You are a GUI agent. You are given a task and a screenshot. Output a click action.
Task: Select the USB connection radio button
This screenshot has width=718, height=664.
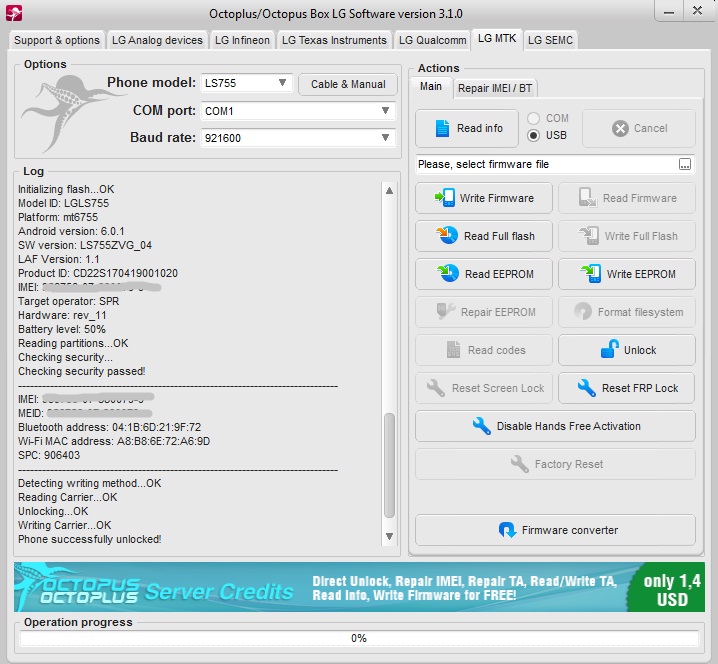click(533, 136)
